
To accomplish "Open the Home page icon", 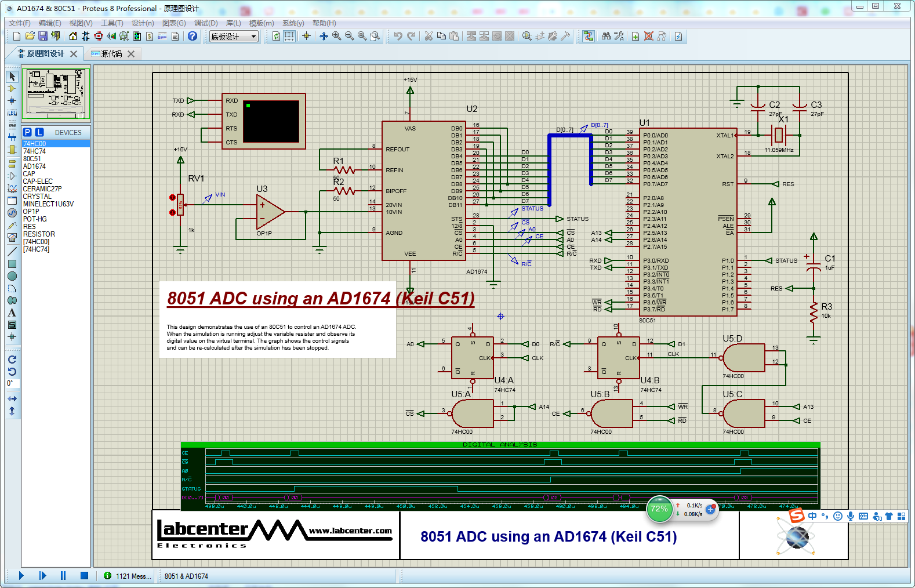I will point(72,36).
